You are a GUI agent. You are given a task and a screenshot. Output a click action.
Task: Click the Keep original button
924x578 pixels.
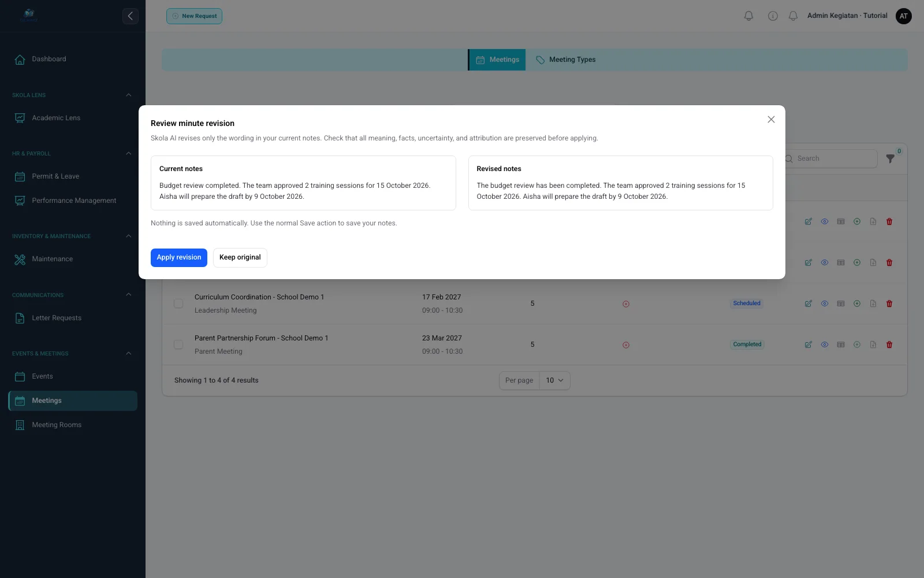click(240, 258)
